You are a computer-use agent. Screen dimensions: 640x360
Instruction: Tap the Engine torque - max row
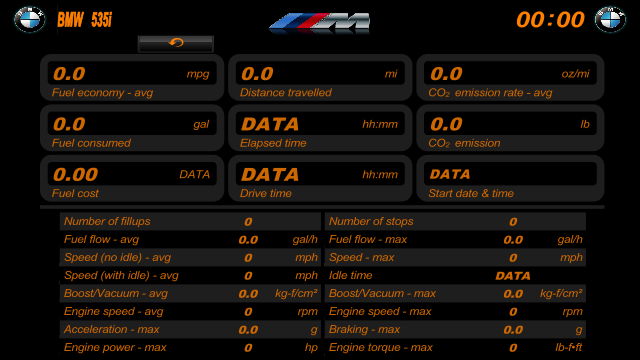[x=455, y=347]
